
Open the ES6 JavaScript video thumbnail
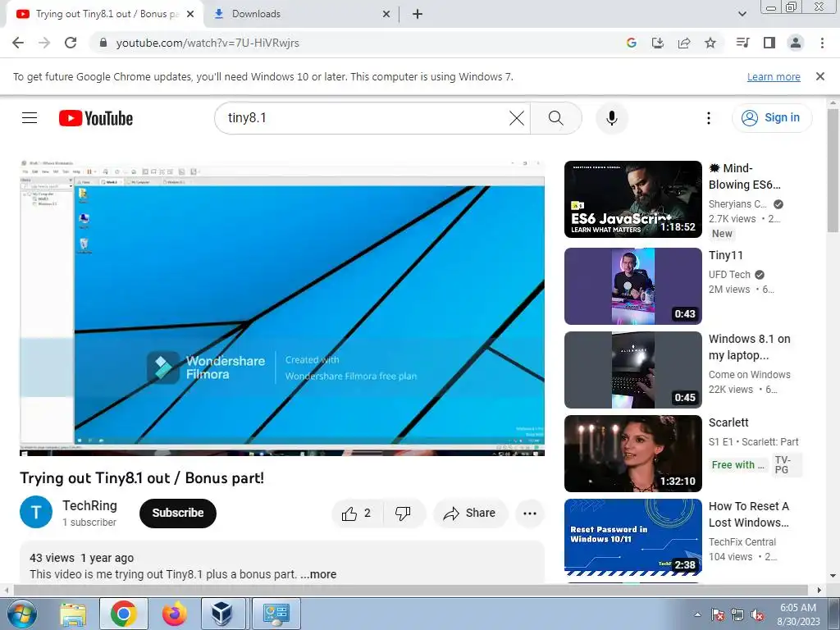(x=632, y=199)
